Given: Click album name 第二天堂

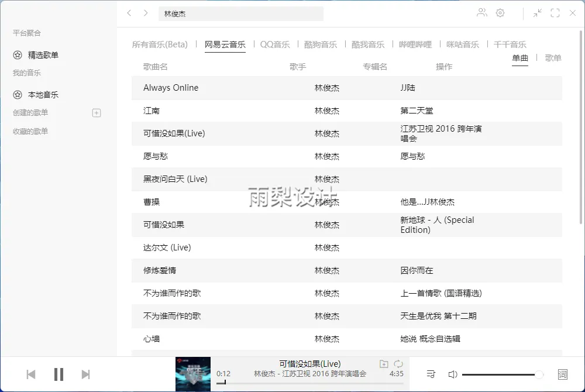Looking at the screenshot, I should click(x=417, y=111).
